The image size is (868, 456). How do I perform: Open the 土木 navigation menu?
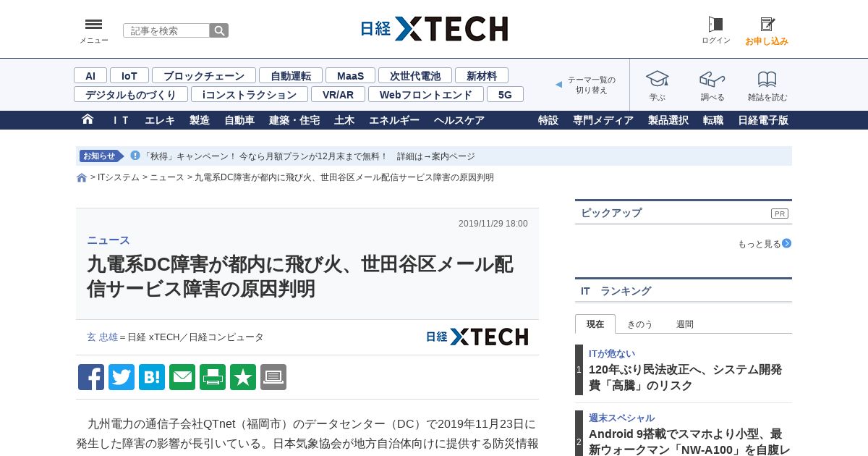coord(344,120)
